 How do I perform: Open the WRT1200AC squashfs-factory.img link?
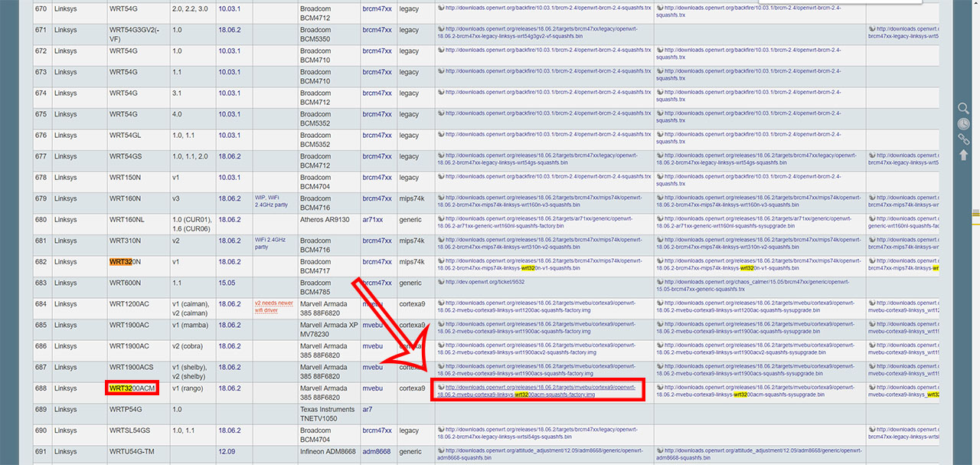(x=537, y=306)
